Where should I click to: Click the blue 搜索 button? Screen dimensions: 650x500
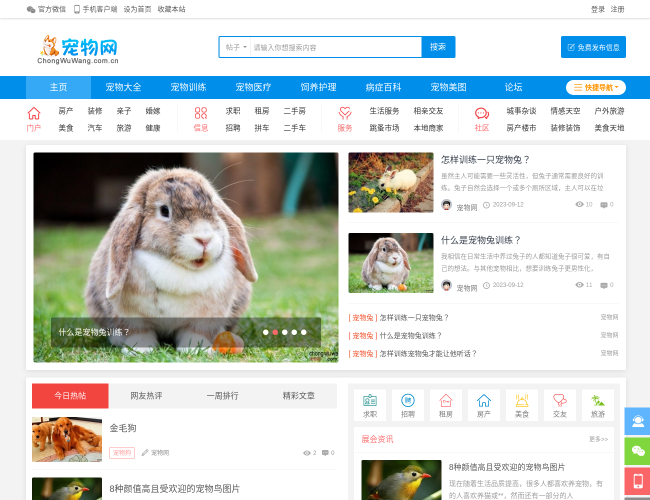pyautogui.click(x=438, y=47)
